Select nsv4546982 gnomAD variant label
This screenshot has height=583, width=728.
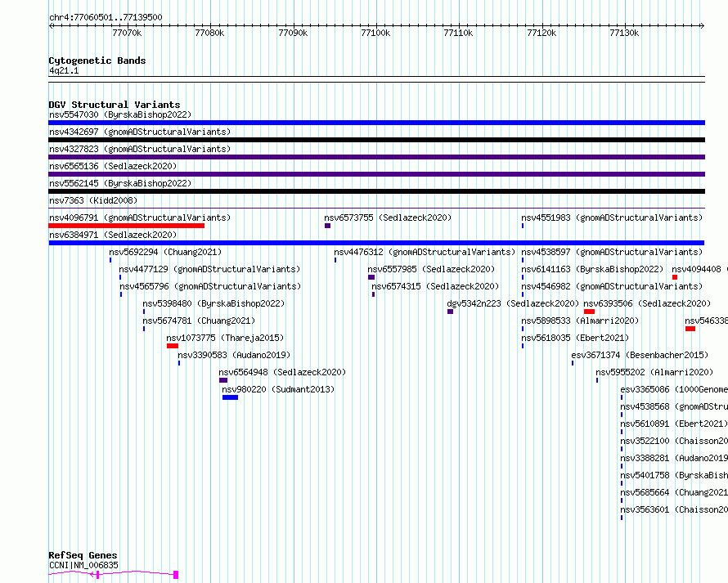(612, 286)
